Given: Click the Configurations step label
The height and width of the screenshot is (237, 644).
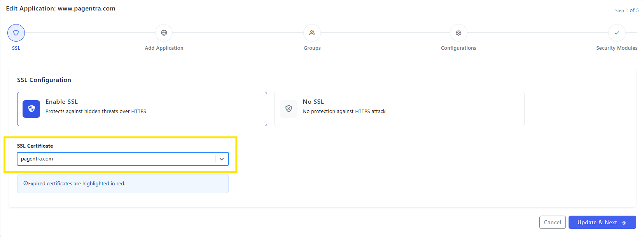Looking at the screenshot, I should point(458,48).
